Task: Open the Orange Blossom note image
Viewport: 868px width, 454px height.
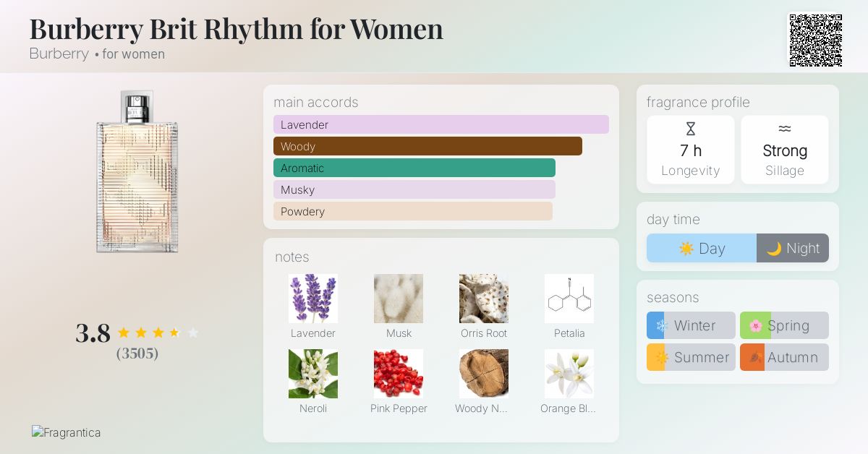Action: (569, 373)
